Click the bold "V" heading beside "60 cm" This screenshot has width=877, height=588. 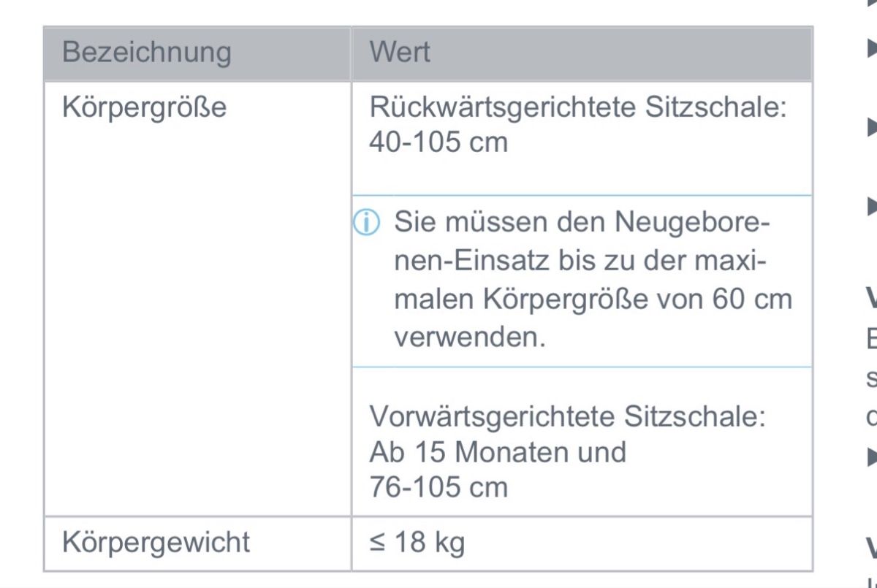pyautogui.click(x=871, y=297)
